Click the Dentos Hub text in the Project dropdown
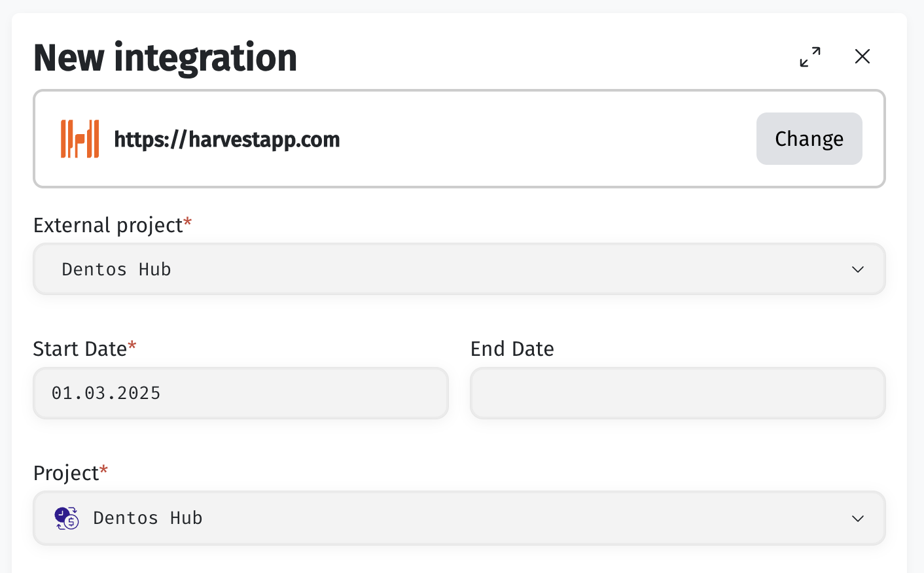 [148, 518]
